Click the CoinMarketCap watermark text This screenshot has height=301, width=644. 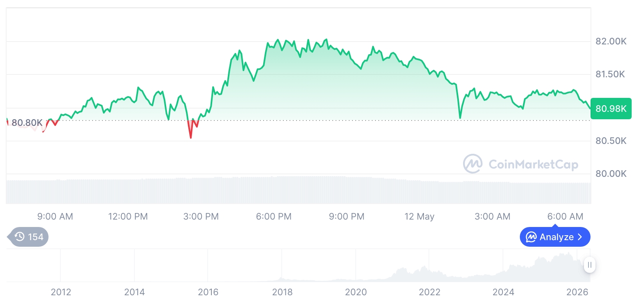point(533,164)
